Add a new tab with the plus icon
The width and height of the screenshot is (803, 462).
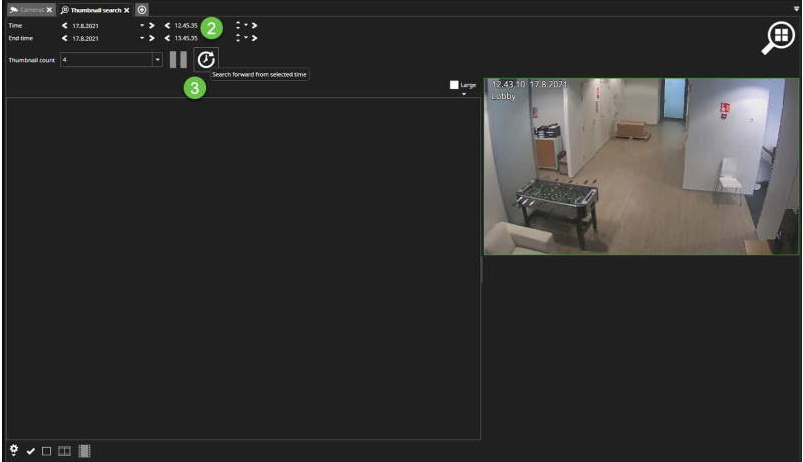pos(142,9)
